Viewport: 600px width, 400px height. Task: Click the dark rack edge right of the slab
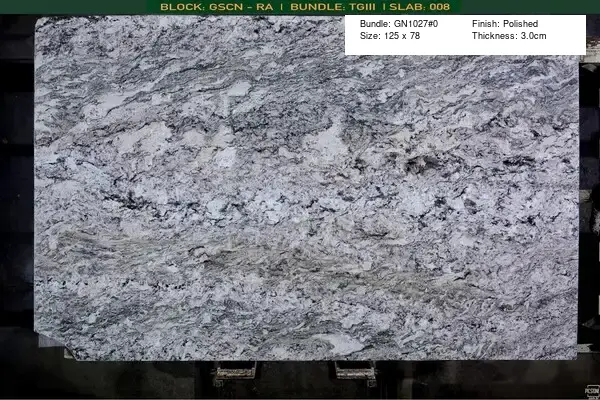click(x=589, y=200)
